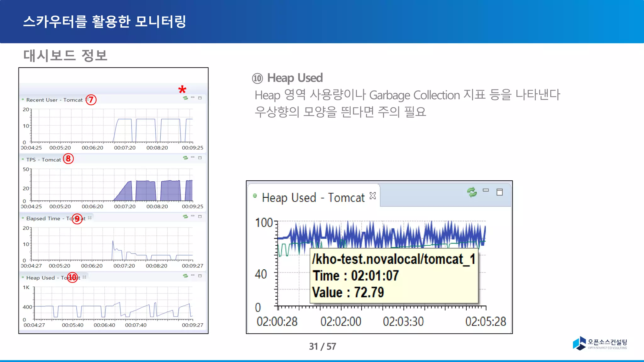This screenshot has width=644, height=362.
Task: Maximize the Recent User - Tomcat panel
Action: 200,98
